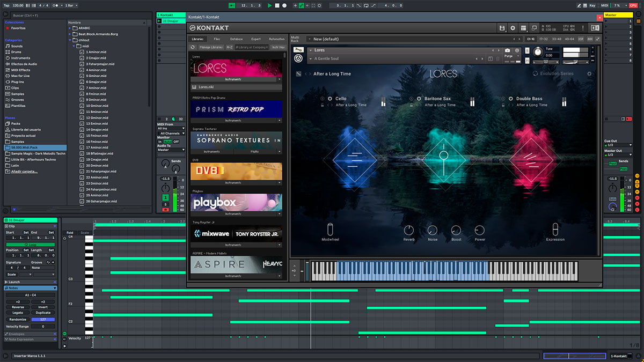Click the Manage Libraries button
Image resolution: width=644 pixels, height=362 pixels.
pyautogui.click(x=211, y=47)
